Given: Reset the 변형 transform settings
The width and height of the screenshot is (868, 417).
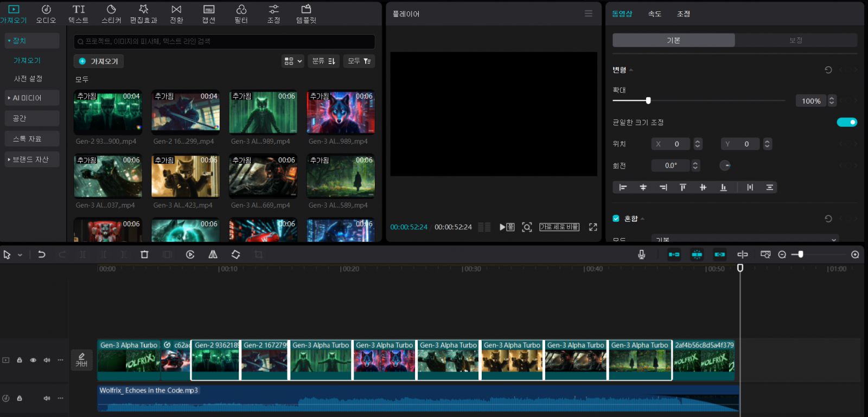Looking at the screenshot, I should 828,70.
